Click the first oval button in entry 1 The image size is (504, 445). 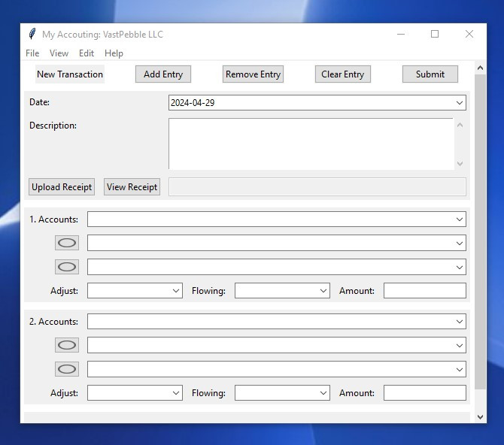coord(67,243)
